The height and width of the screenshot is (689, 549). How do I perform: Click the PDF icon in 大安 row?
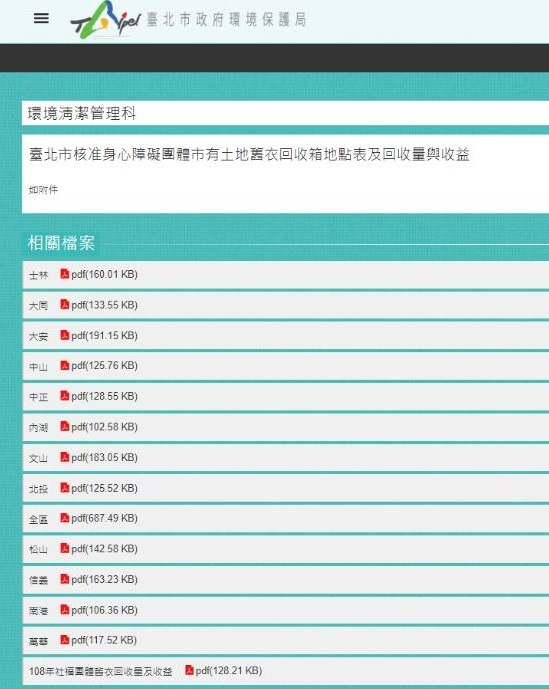(x=65, y=335)
